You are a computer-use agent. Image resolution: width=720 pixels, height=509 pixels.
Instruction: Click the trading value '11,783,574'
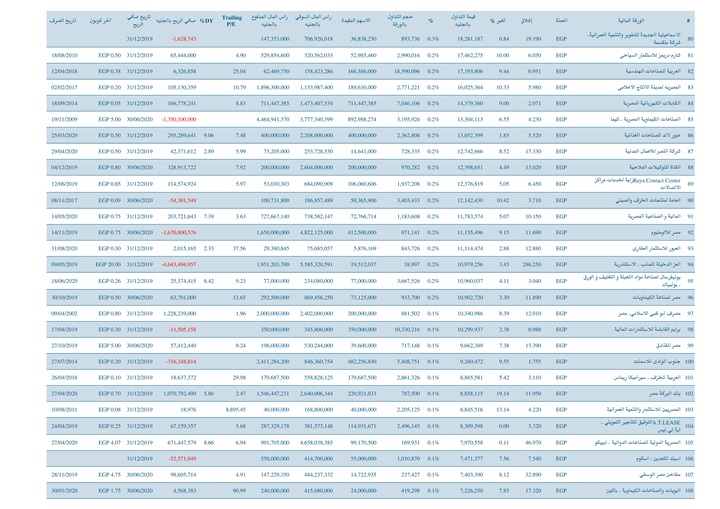tap(470, 216)
